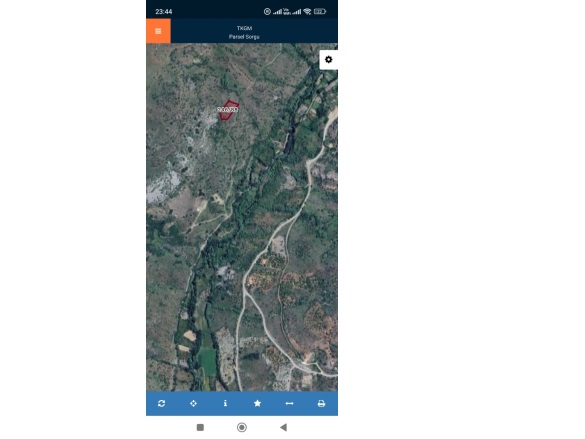
Task: Tap the crosshair locate-me icon
Action: pos(193,403)
